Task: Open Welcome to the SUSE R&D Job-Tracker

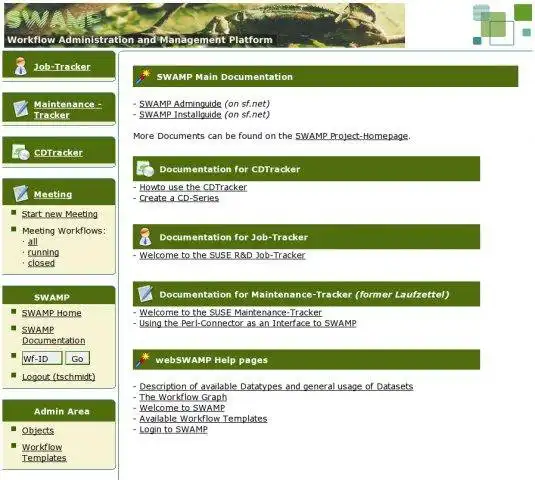Action: click(x=222, y=255)
